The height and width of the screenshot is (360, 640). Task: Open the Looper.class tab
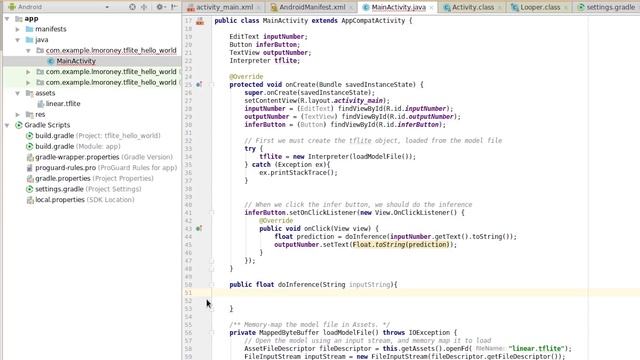coord(540,7)
